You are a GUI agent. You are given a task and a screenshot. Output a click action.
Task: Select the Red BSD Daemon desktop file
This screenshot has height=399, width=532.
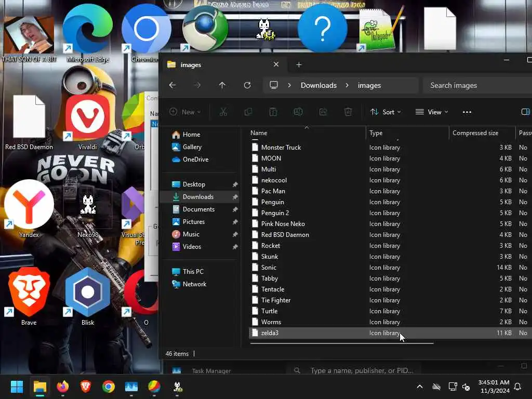point(29,122)
